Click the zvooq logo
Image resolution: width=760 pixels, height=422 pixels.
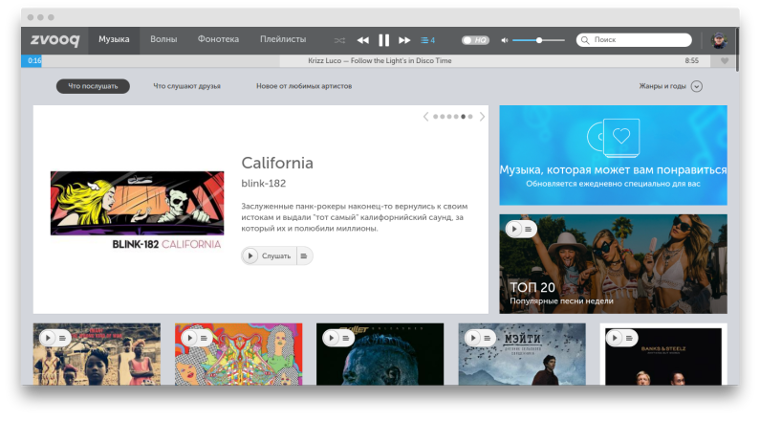tap(55, 40)
